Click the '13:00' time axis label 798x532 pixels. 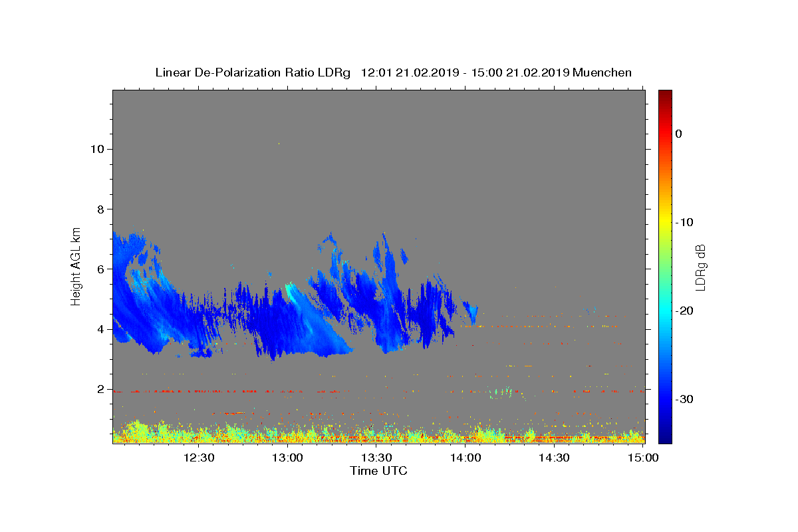287,458
